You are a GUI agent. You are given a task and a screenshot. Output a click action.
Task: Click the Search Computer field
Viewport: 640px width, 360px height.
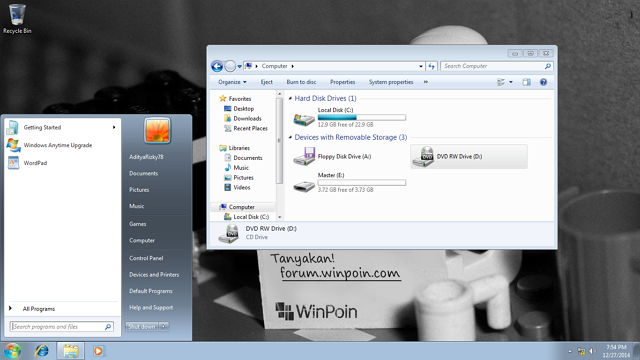[497, 66]
